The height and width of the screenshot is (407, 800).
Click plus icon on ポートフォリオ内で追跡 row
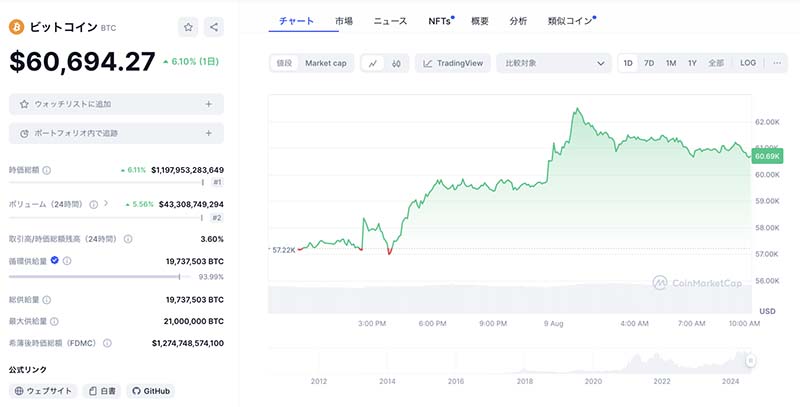point(208,133)
